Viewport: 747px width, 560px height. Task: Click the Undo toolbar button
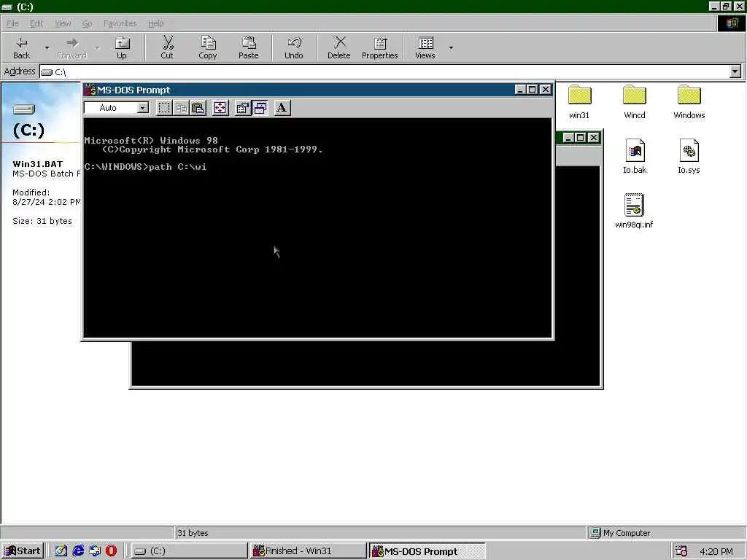[294, 48]
